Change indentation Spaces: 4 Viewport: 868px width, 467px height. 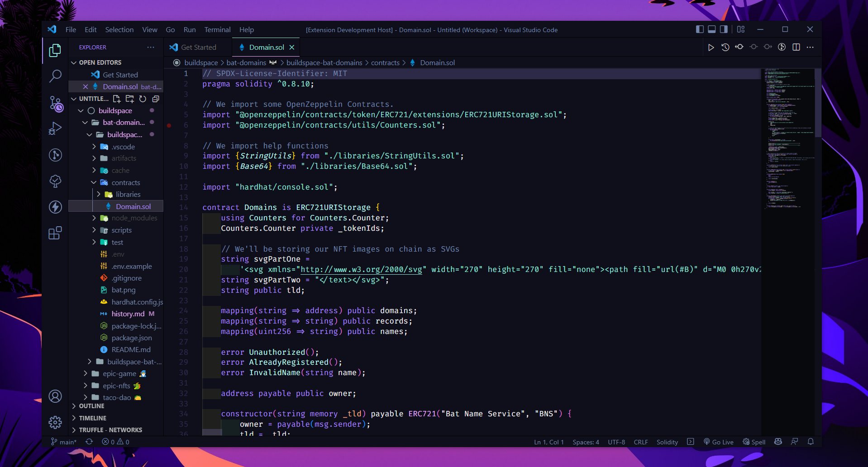click(x=586, y=442)
